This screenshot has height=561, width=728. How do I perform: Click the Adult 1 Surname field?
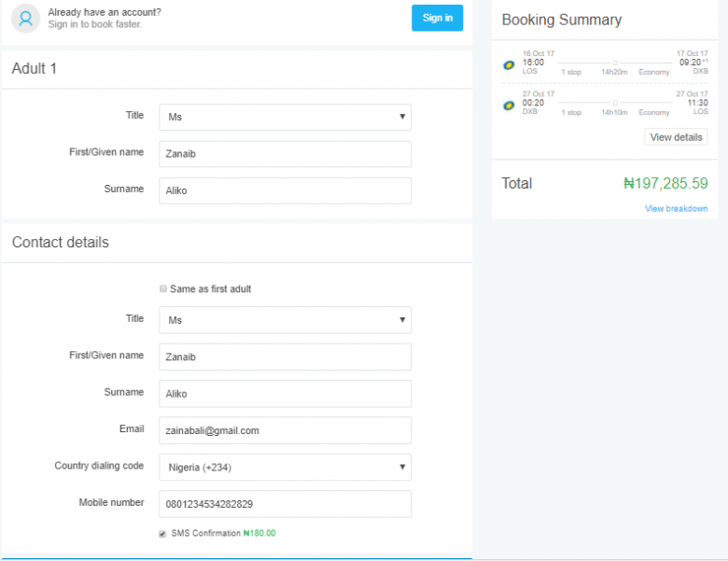285,190
